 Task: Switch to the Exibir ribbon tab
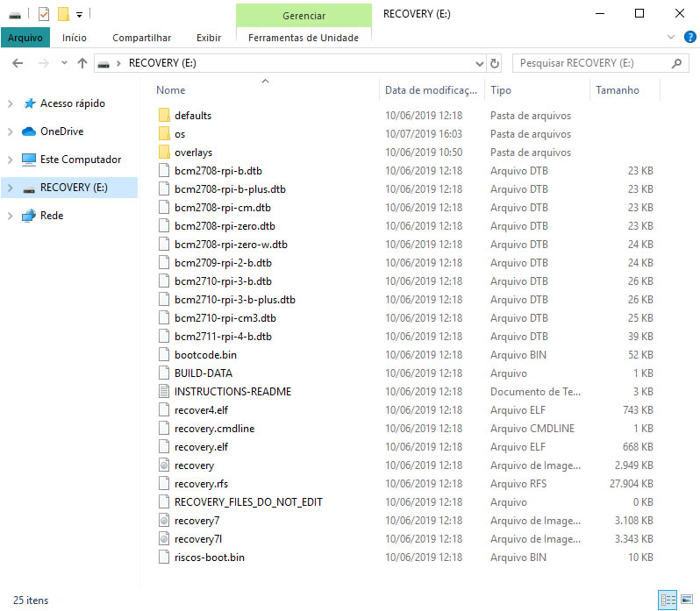209,38
